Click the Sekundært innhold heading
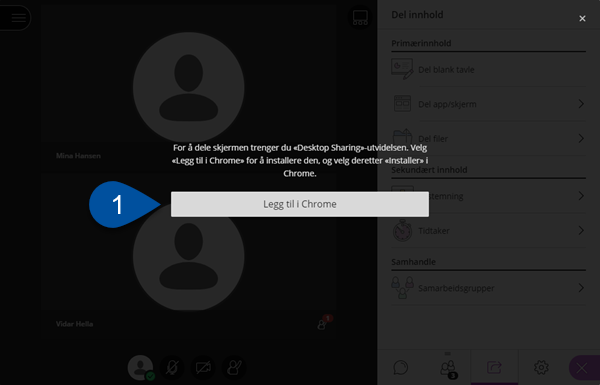Screen dimensions: 600x385 pos(429,170)
